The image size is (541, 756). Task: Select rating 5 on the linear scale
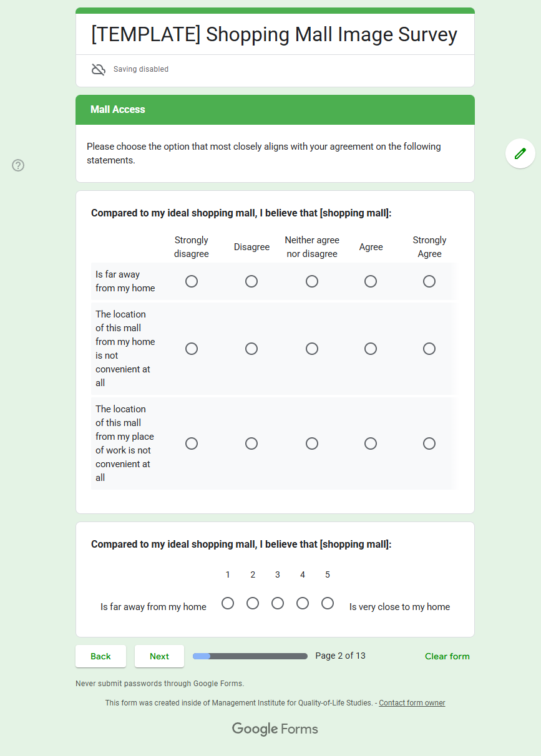[328, 603]
